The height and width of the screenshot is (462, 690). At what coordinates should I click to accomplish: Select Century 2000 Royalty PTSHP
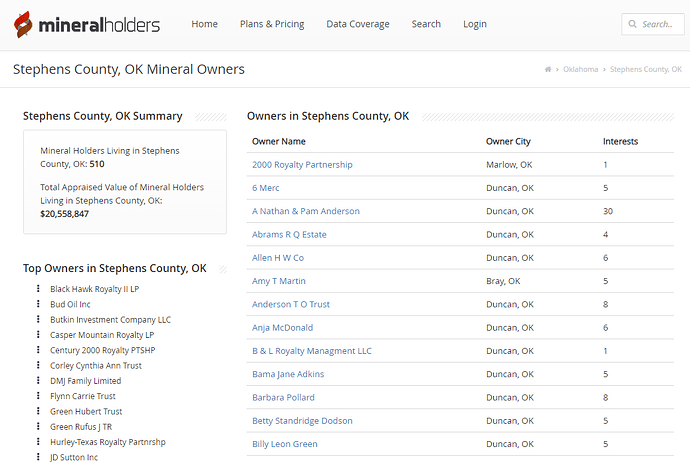(103, 350)
